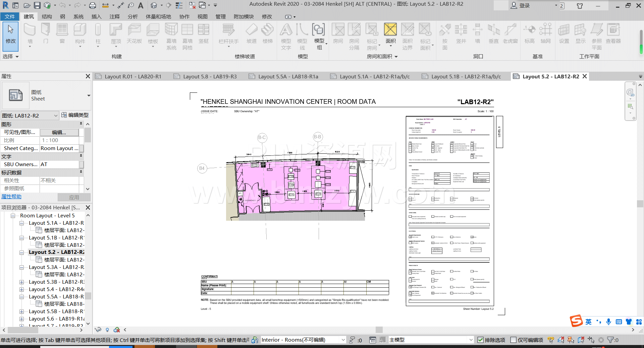Image resolution: width=644 pixels, height=348 pixels.
Task: Click the Drag Elements on Selection icon
Action: [x=591, y=340]
